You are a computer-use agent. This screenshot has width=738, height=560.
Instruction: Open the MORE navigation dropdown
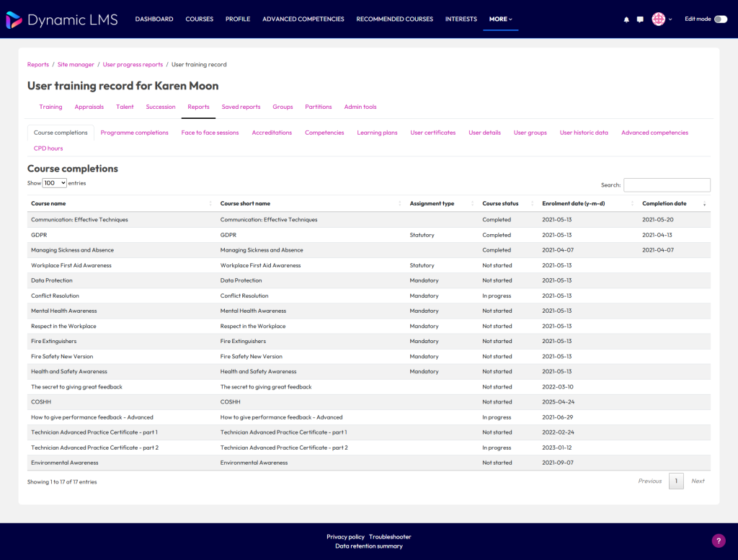point(500,19)
